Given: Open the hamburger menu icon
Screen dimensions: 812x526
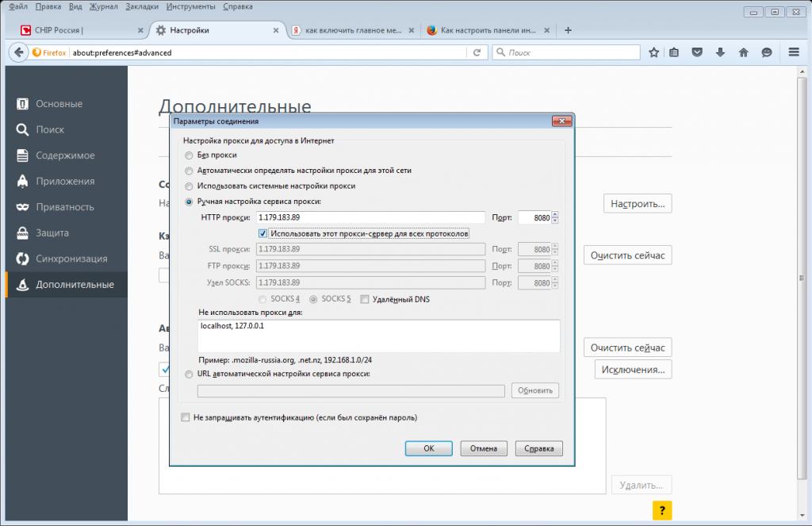Looking at the screenshot, I should tap(794, 52).
